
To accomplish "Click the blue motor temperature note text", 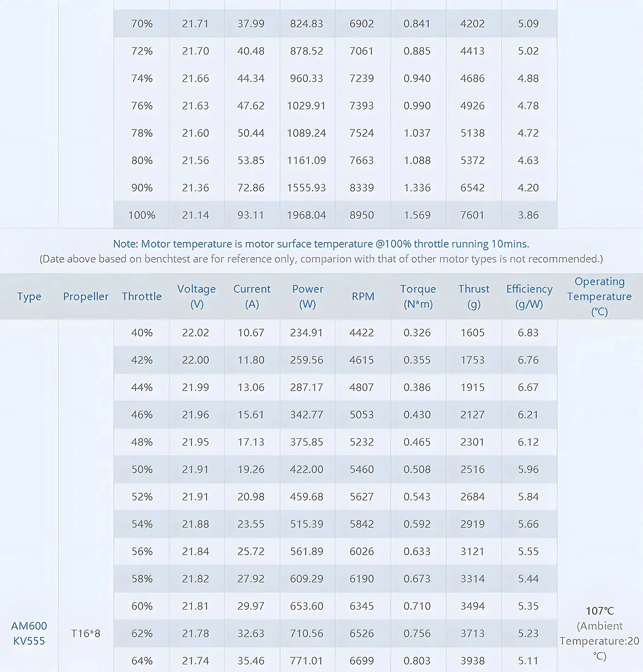I will [x=321, y=244].
